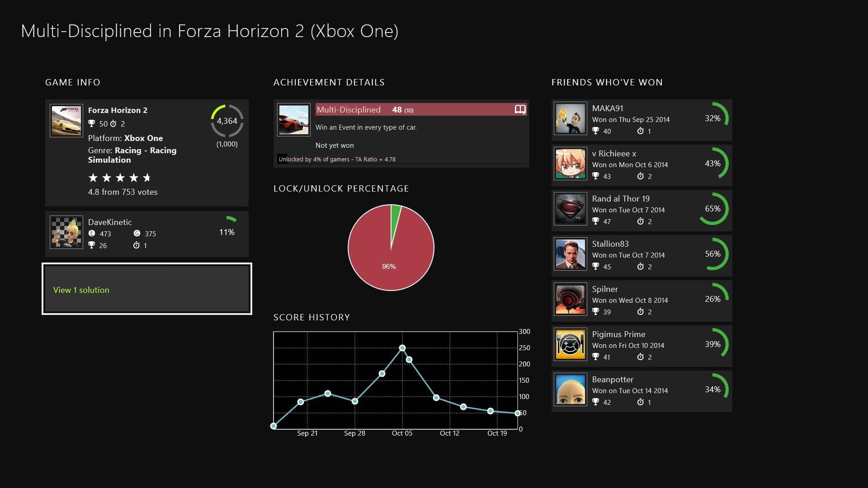The image size is (868, 488).
Task: Click MAKA91's 32% completion ring
Action: click(713, 118)
